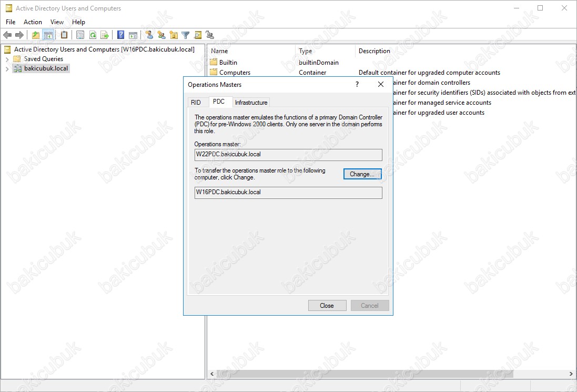The height and width of the screenshot is (392, 577).
Task: Click the upgraded computer accounts description
Action: (429, 73)
